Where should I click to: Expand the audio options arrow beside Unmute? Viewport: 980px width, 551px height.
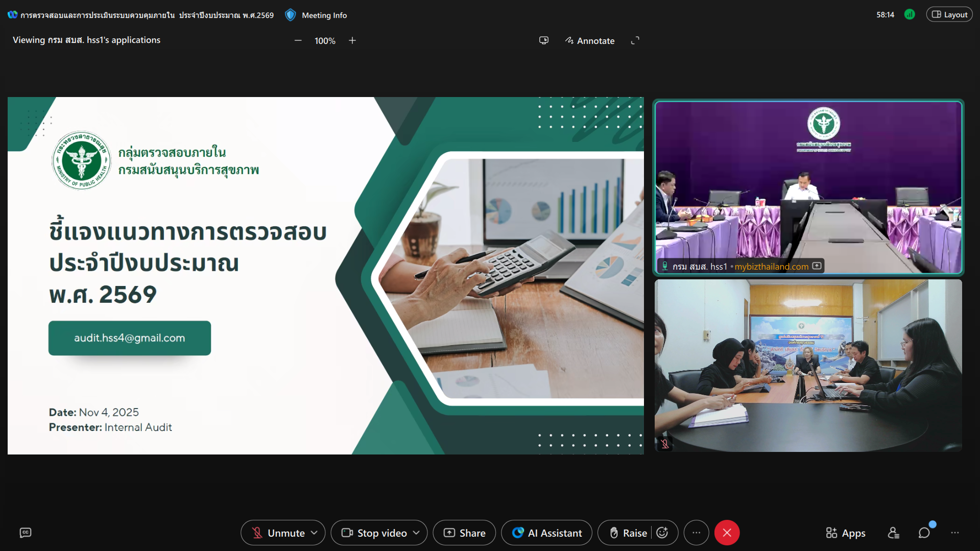coord(314,533)
